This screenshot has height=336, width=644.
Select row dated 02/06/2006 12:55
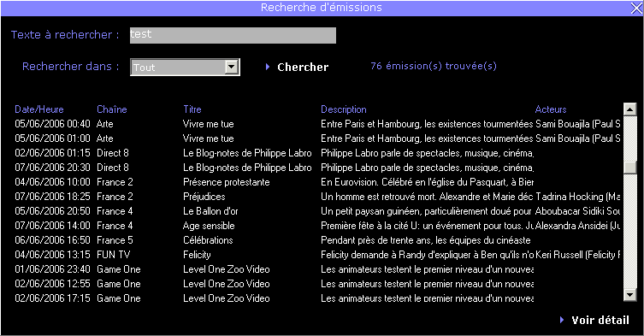tap(317, 284)
